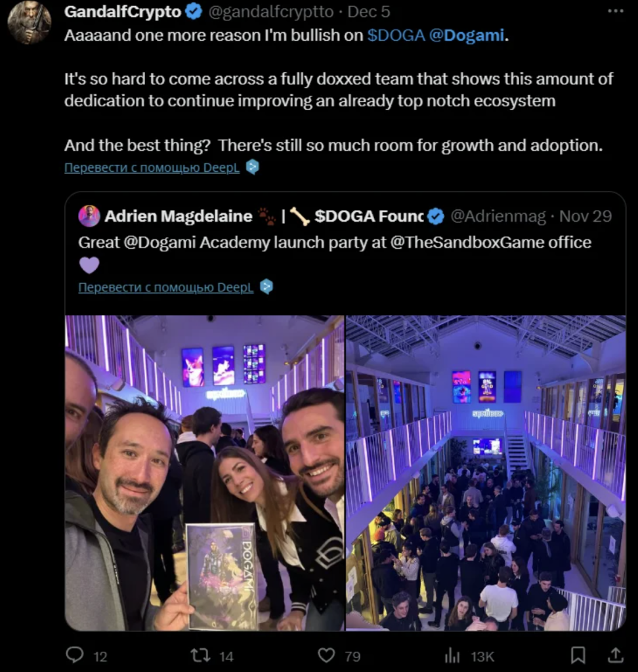Open the $DOGA cashtag link
Screen dimensions: 638x672
(396, 35)
